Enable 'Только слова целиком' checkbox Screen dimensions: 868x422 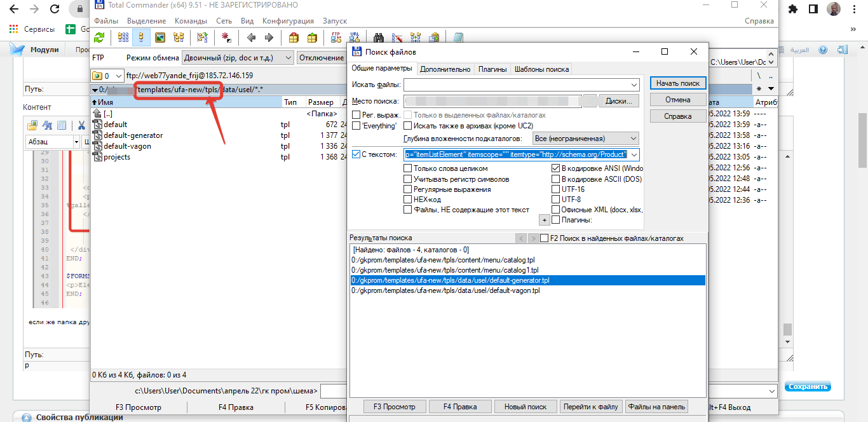click(445, 168)
